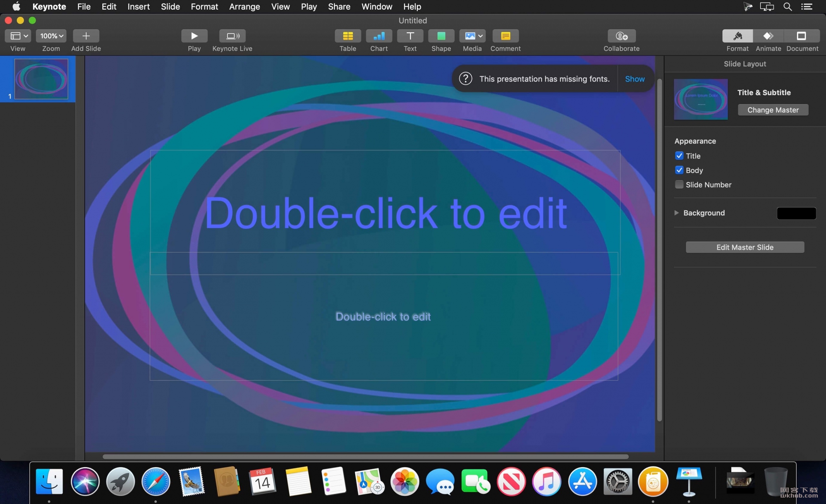Viewport: 826px width, 504px height.
Task: Switch to the Animate inspector tab
Action: [x=768, y=36]
